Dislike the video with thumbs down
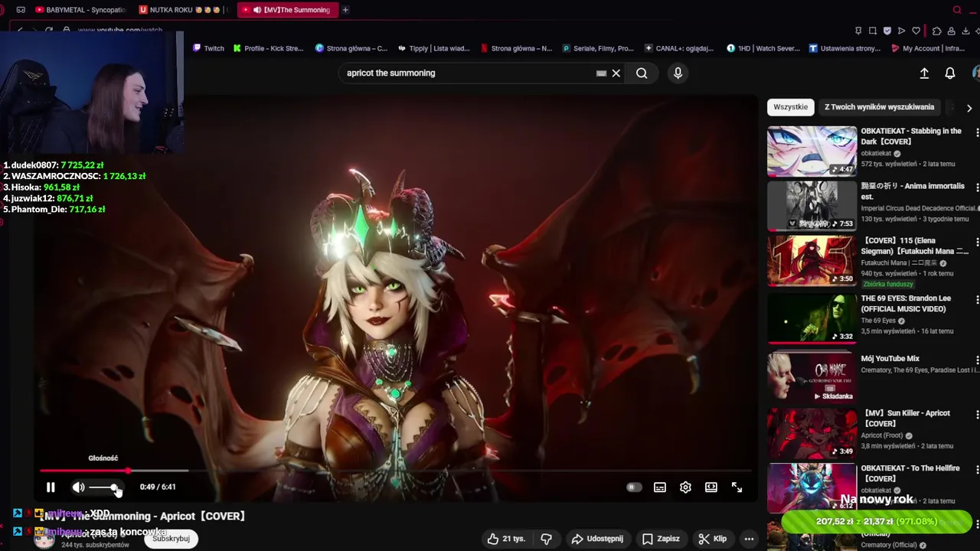Viewport: 980px width, 551px height. [x=547, y=539]
